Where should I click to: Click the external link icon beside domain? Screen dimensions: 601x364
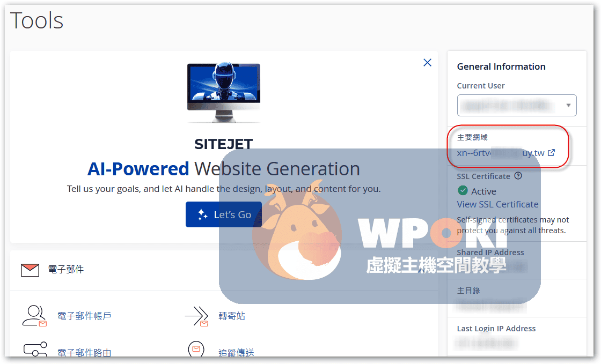click(x=551, y=153)
